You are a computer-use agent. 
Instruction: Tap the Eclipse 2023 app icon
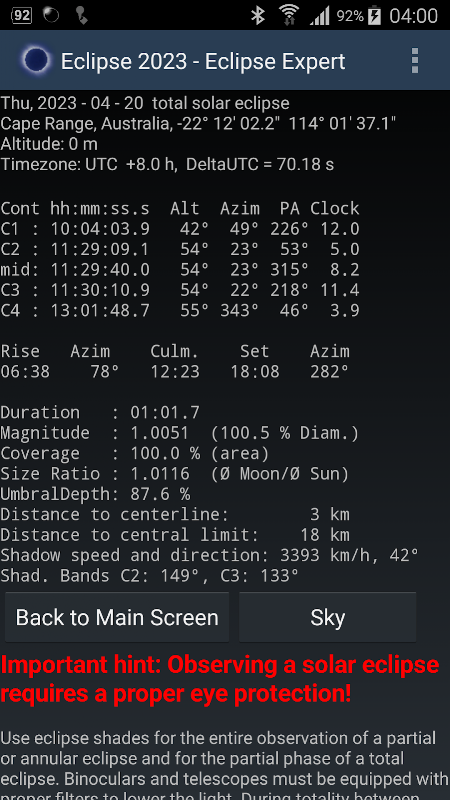point(35,61)
